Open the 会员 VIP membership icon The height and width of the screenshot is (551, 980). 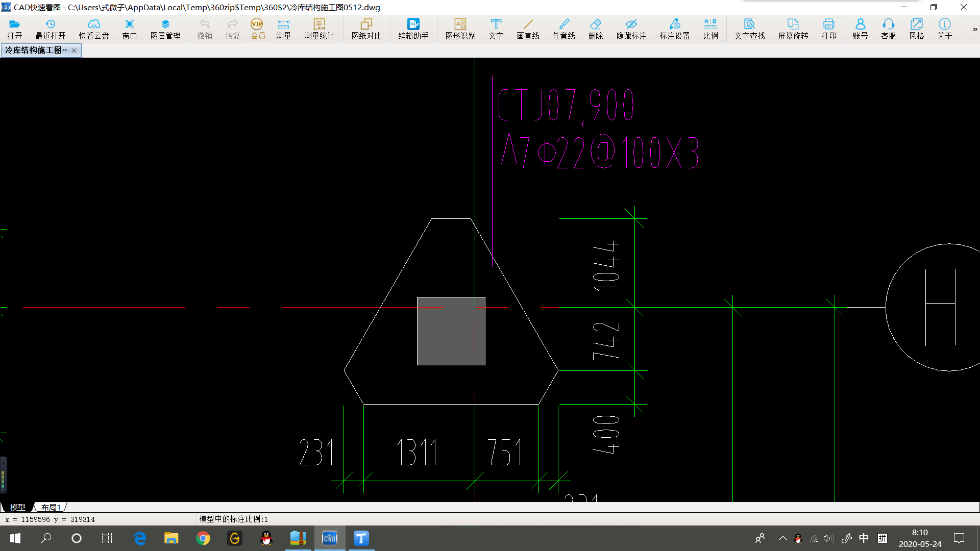(258, 29)
